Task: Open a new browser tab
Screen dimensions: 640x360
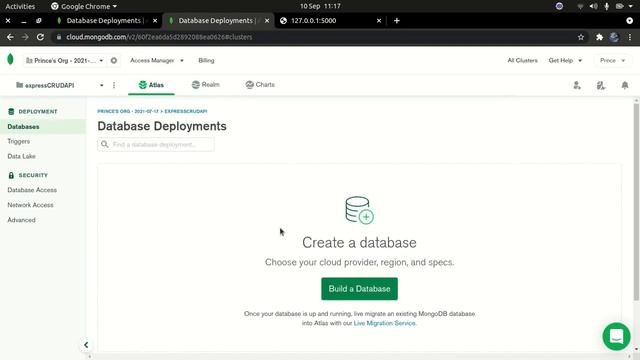Action: pyautogui.click(x=397, y=20)
